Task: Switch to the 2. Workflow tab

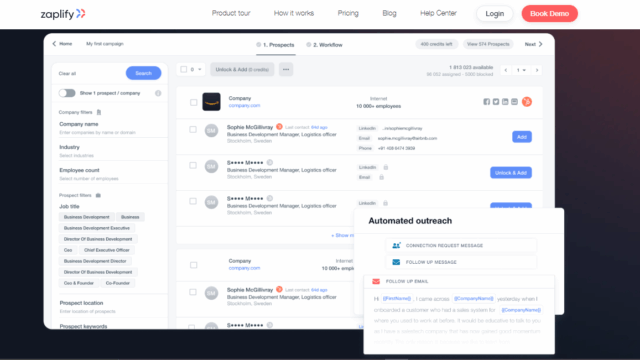Action: tap(324, 45)
